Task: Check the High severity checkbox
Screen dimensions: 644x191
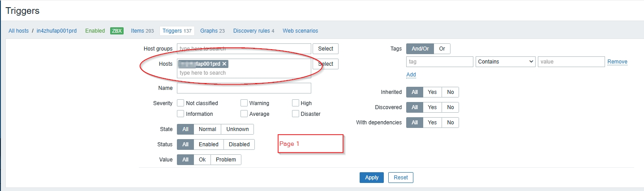Action: click(x=296, y=103)
